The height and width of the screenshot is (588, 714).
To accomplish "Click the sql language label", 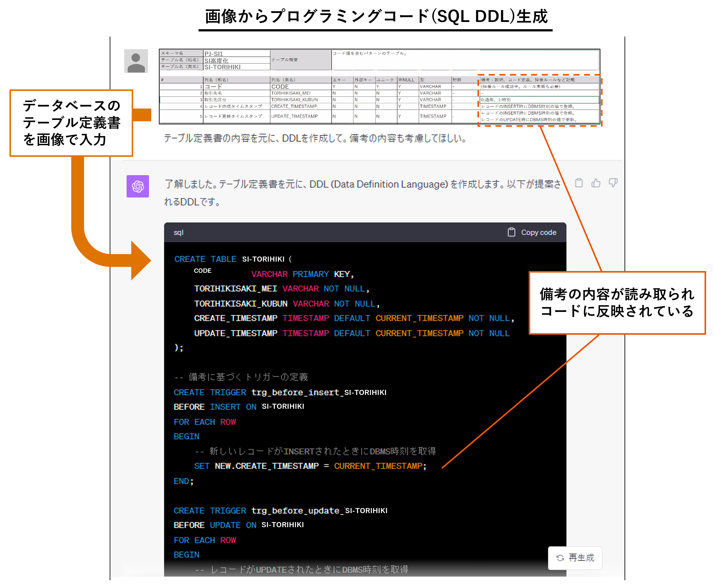I will click(178, 232).
